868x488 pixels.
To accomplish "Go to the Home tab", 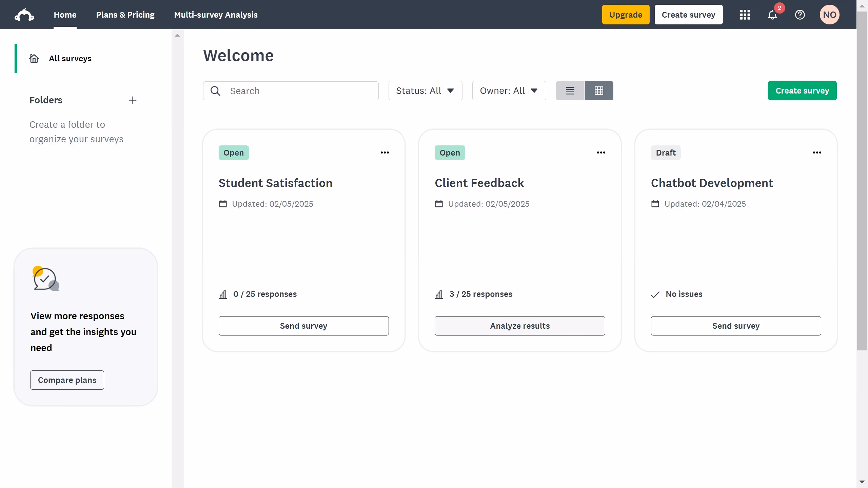I will [65, 15].
